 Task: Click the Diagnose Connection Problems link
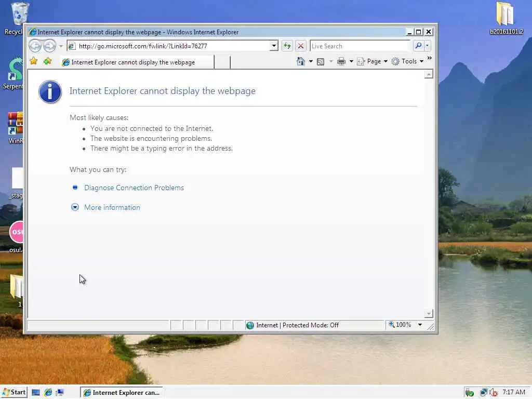134,188
